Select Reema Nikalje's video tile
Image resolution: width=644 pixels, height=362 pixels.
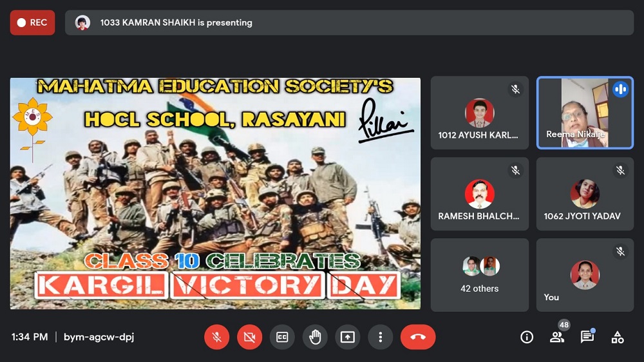[x=585, y=113]
